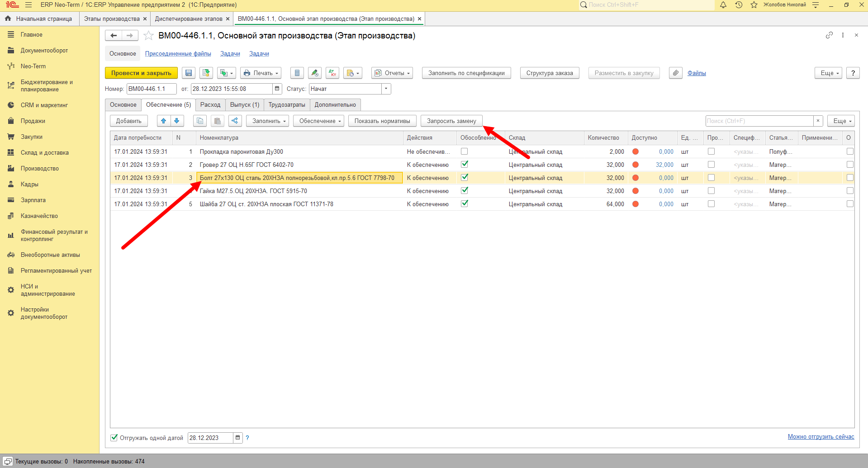Viewport: 868px width, 468px height.
Task: Switch to the Расход tab
Action: [210, 104]
